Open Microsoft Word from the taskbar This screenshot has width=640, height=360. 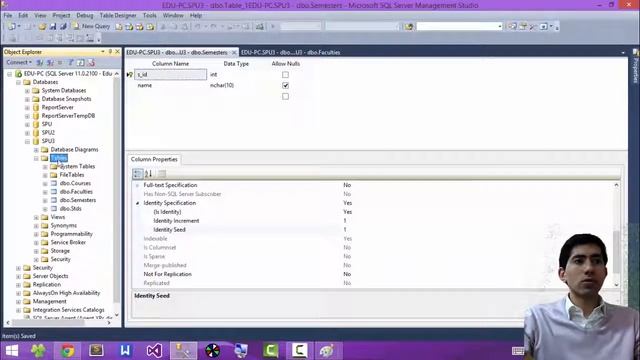pos(125,351)
